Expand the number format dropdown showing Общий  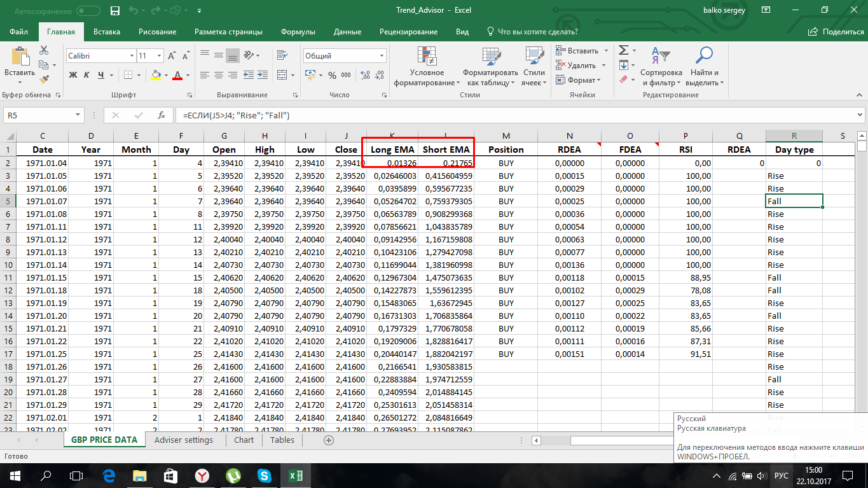383,56
